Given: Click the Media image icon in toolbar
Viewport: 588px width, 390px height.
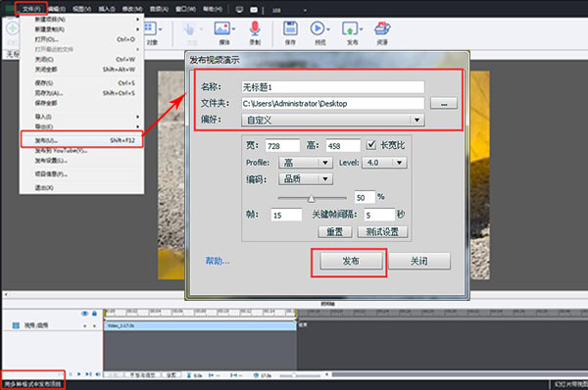Looking at the screenshot, I should pos(222,28).
